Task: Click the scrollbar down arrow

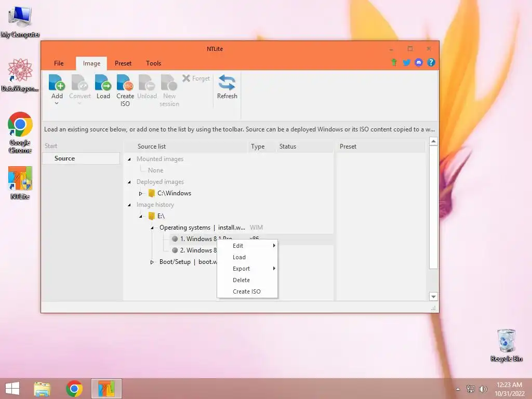Action: (x=433, y=297)
